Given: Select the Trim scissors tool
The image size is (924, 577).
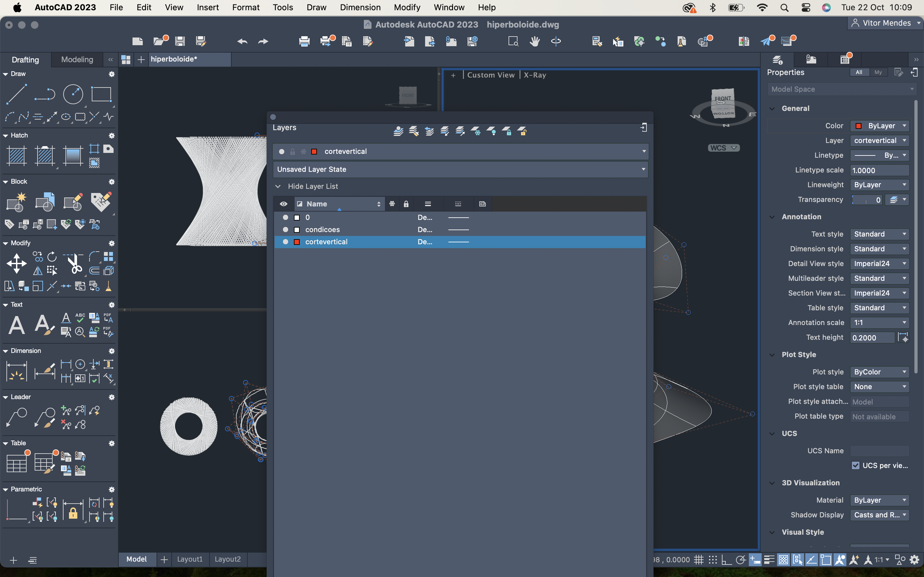Looking at the screenshot, I should (74, 263).
